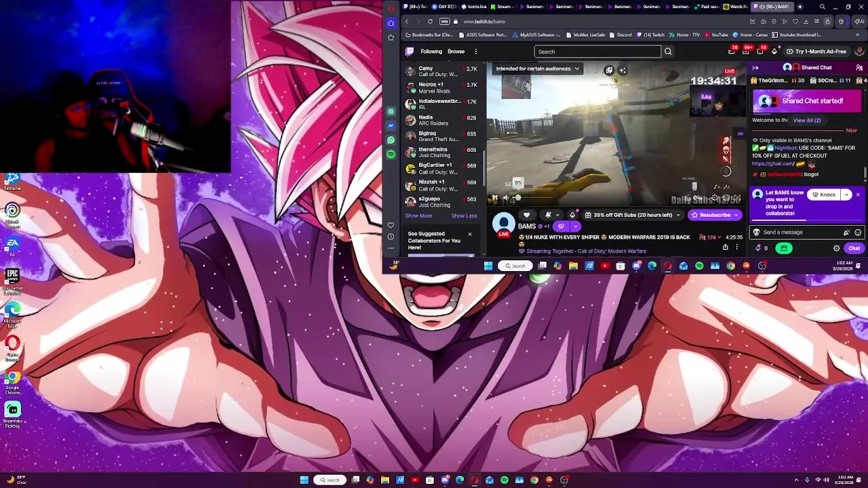This screenshot has width=868, height=488.
Task: Click the follow heart button under stream
Action: (x=526, y=215)
